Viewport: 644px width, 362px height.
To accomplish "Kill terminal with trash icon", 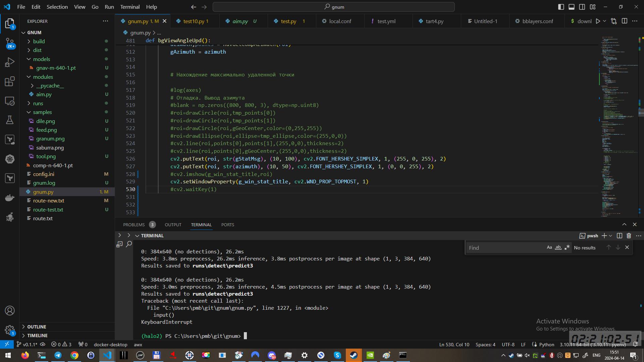I will [x=629, y=236].
